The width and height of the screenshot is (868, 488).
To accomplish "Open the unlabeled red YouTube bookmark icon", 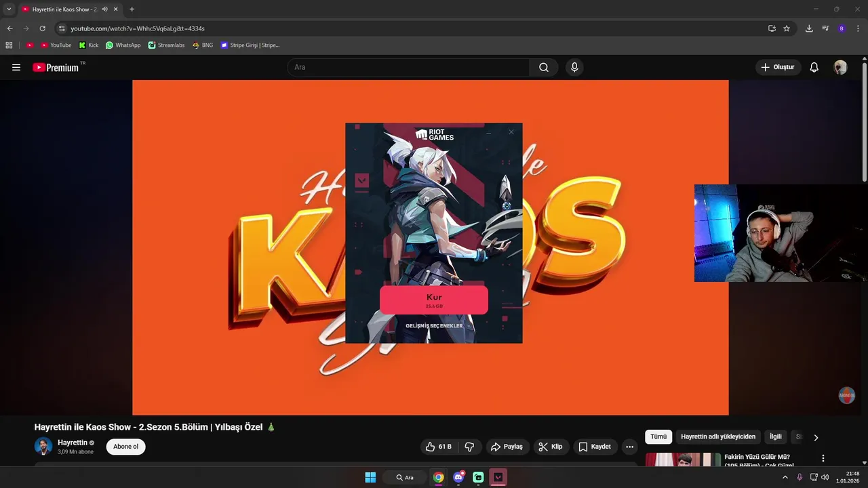I will click(x=30, y=45).
